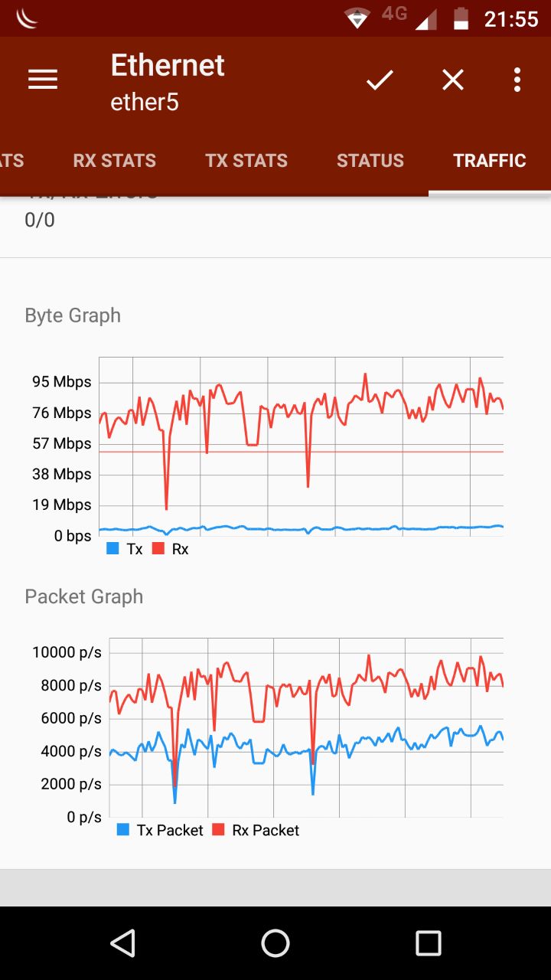Tap the Byte Graph heading
Viewport: 551px width, 980px height.
[x=73, y=315]
